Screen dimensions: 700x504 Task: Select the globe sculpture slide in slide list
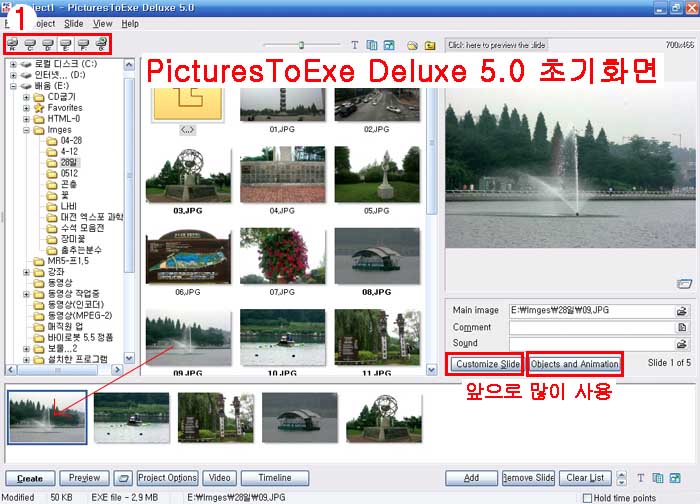384,418
